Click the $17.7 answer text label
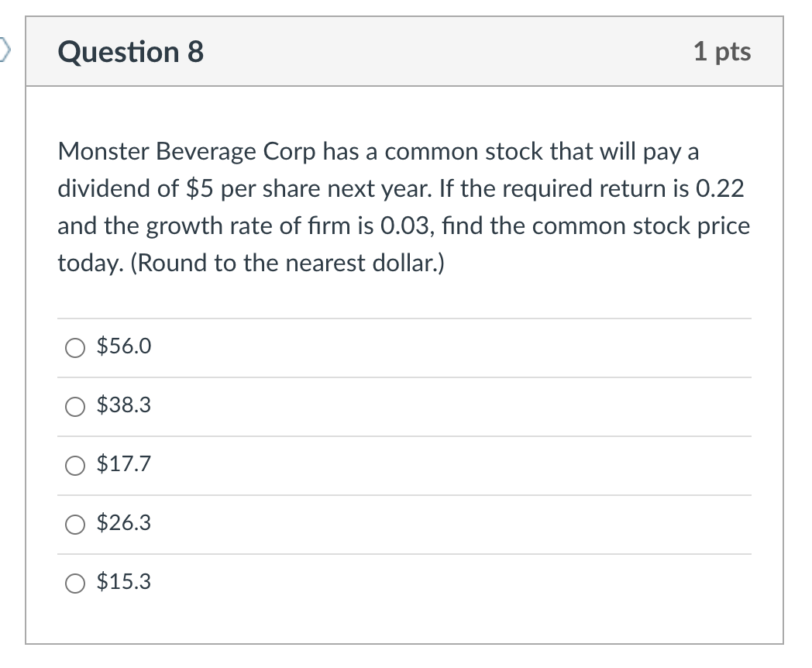 pyautogui.click(x=122, y=464)
